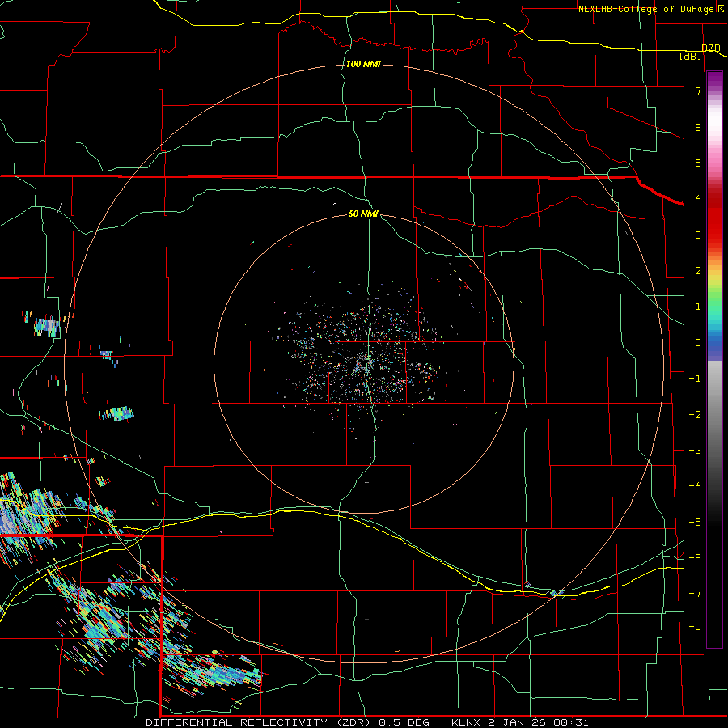This screenshot has height=728, width=728.
Task: Click the "1" value on the color scale
Action: (x=698, y=307)
